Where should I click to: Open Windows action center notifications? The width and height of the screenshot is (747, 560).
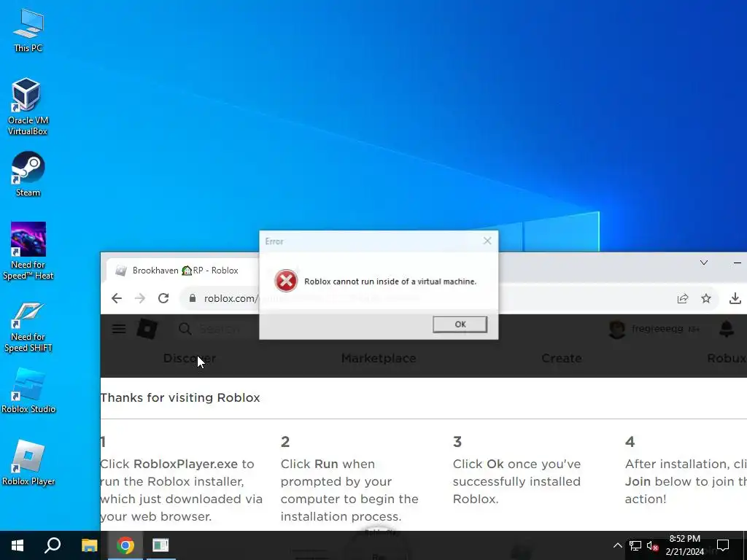tap(723, 545)
